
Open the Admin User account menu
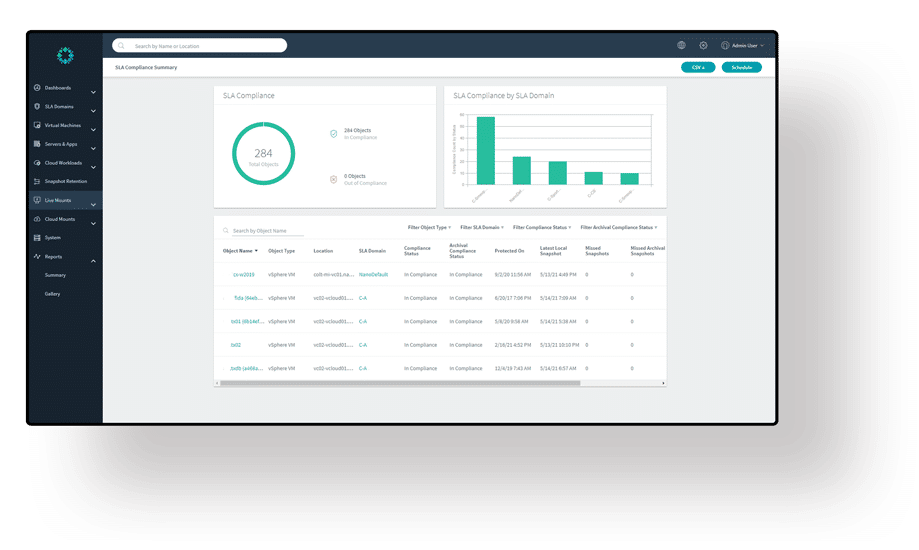coord(742,45)
